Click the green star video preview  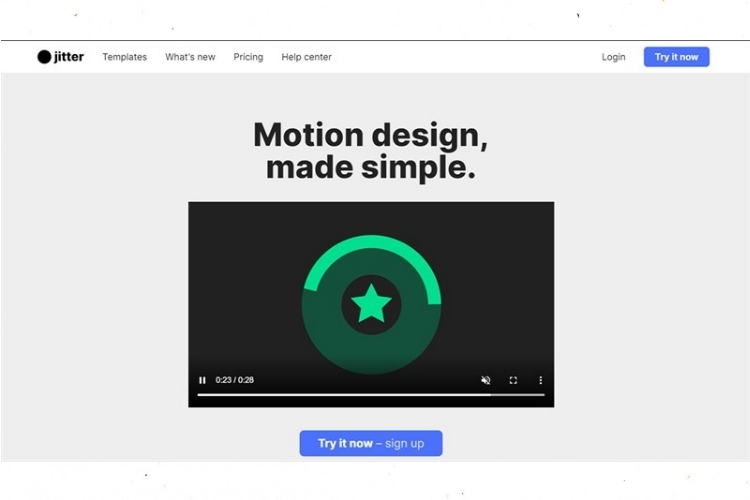371,304
